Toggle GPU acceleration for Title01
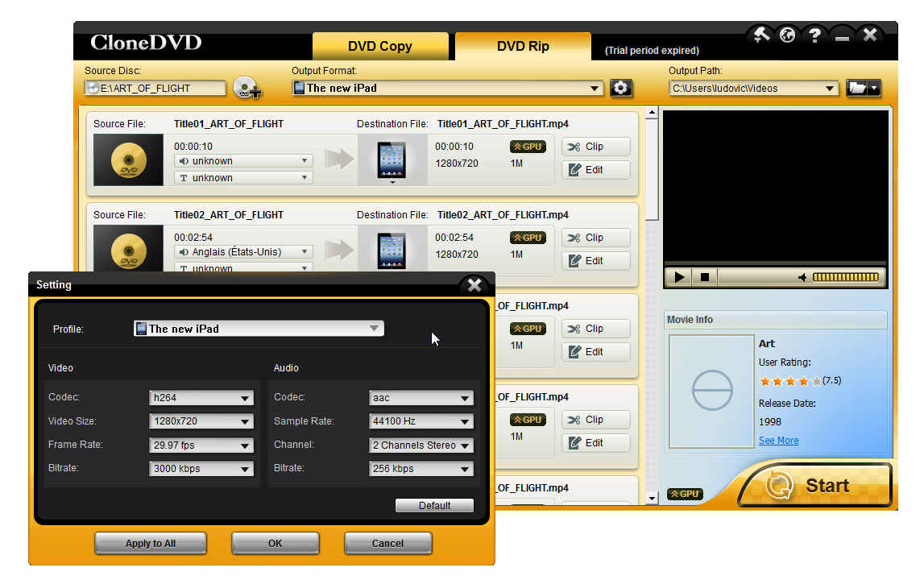 pos(528,147)
